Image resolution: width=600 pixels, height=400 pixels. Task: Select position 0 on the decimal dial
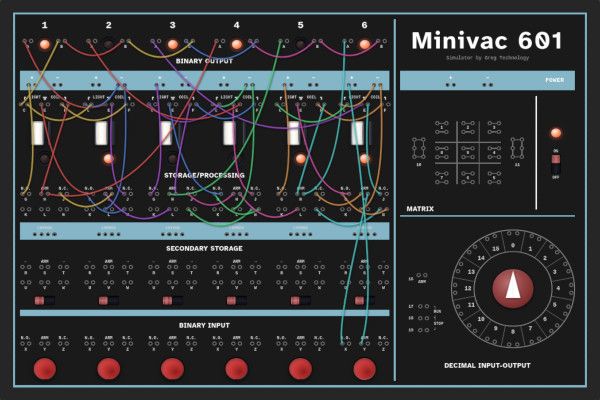[x=513, y=244]
